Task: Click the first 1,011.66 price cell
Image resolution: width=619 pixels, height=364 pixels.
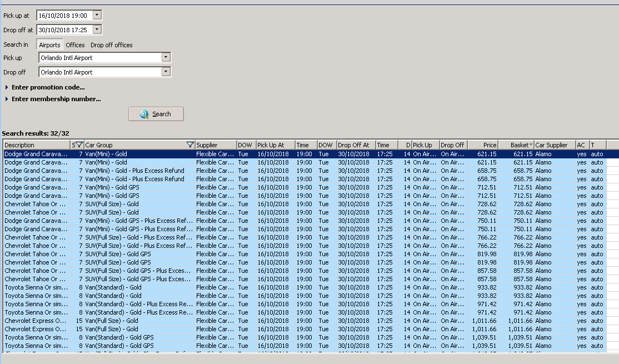Action: pos(482,321)
